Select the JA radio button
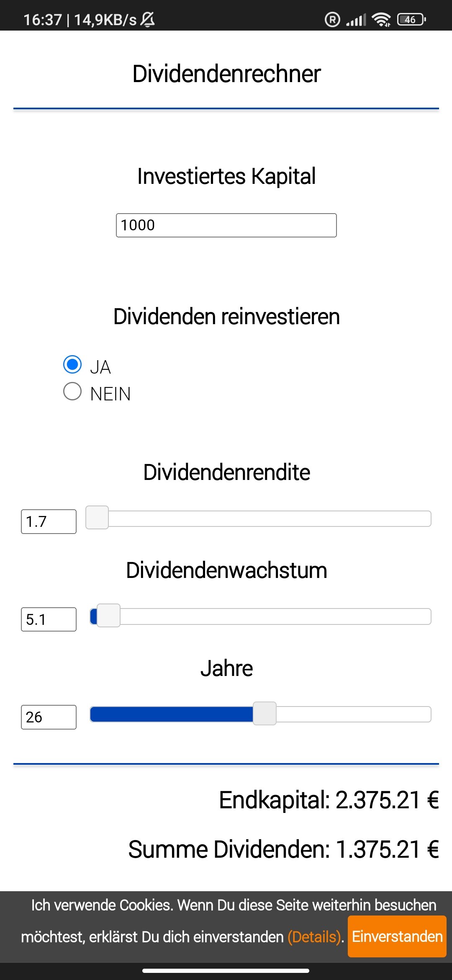Viewport: 452px width, 980px height. coord(72,364)
